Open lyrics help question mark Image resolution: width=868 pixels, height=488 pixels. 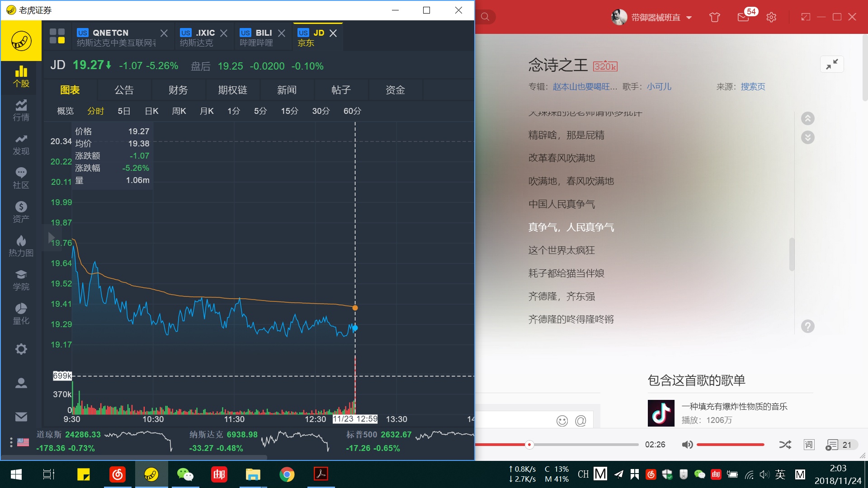point(808,326)
